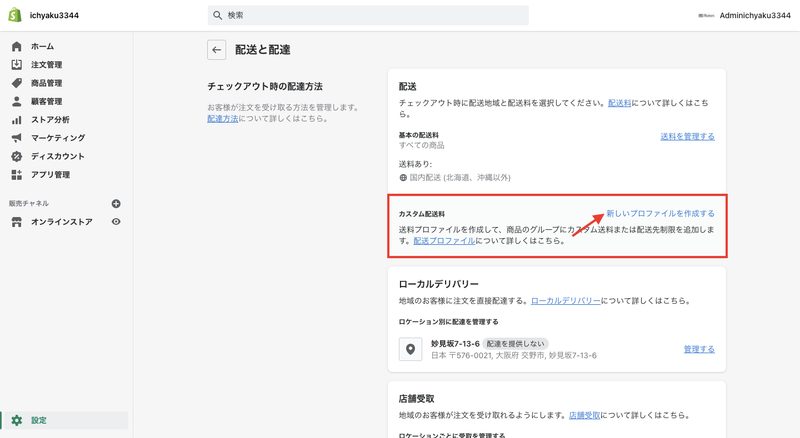Click the ストア分析 bar chart icon

coord(17,120)
